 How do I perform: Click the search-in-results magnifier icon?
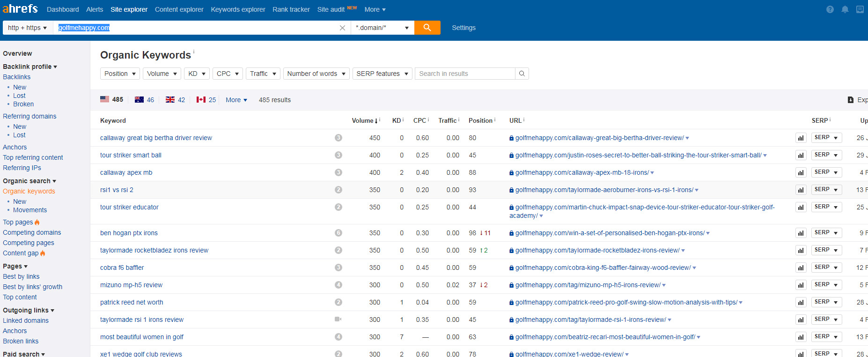pyautogui.click(x=522, y=74)
